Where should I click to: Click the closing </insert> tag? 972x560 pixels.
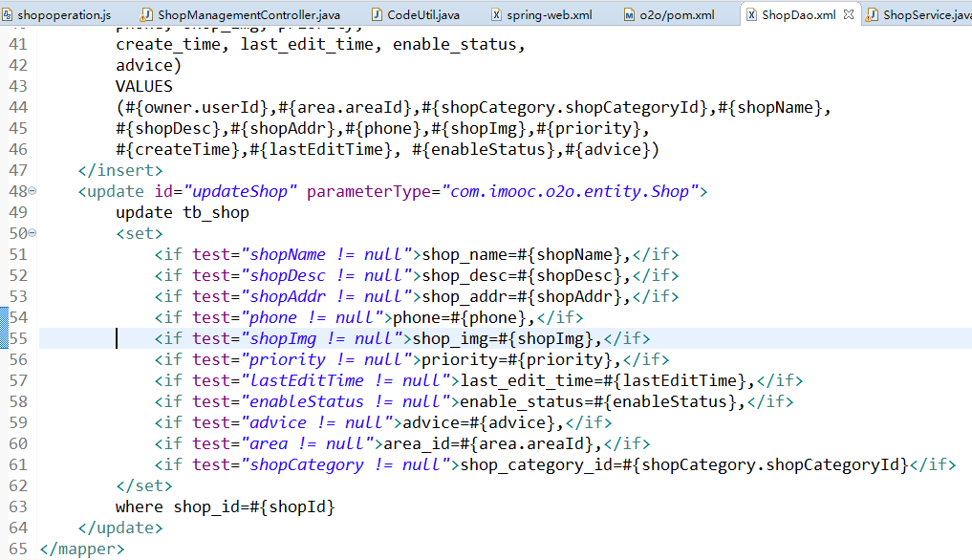click(120, 170)
